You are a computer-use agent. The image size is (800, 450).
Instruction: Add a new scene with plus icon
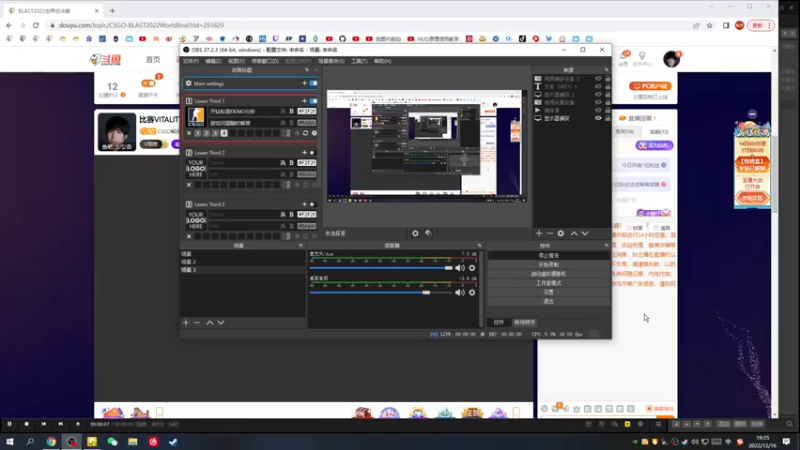pyautogui.click(x=186, y=322)
